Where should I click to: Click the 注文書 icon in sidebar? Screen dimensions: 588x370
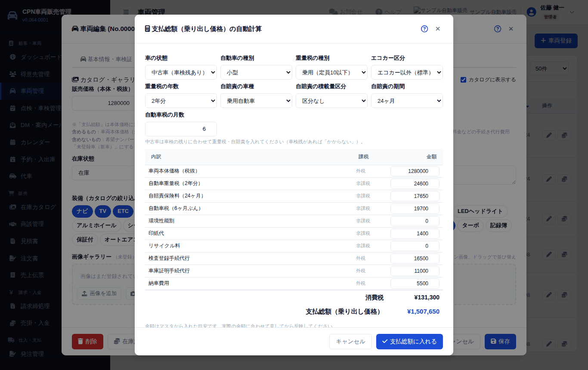(12, 258)
